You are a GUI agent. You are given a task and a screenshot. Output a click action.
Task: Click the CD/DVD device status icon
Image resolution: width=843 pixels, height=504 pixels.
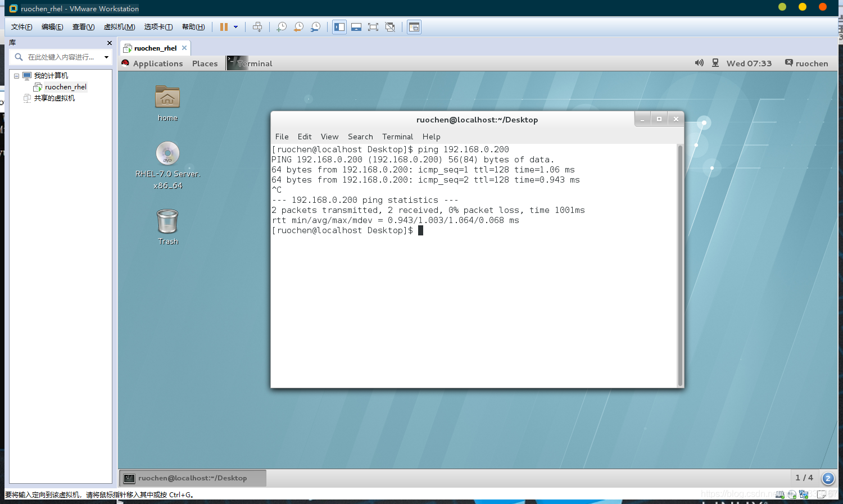point(792,494)
